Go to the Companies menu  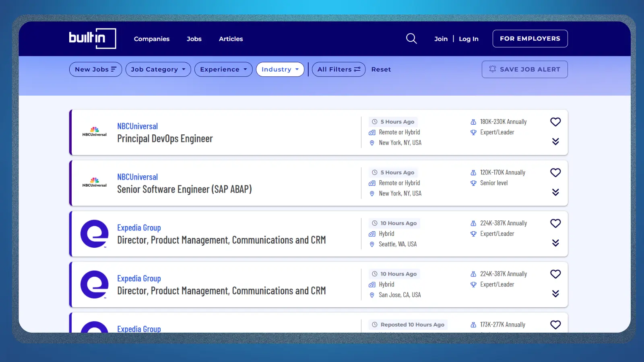click(x=152, y=39)
